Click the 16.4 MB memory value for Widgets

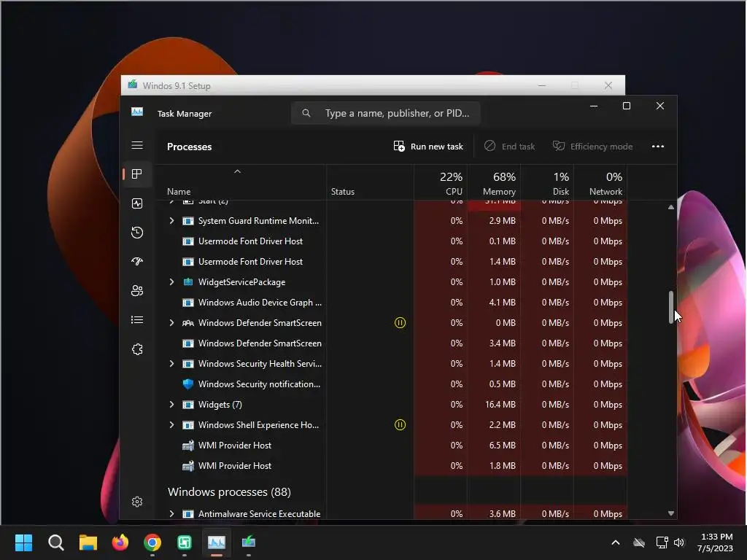(500, 405)
